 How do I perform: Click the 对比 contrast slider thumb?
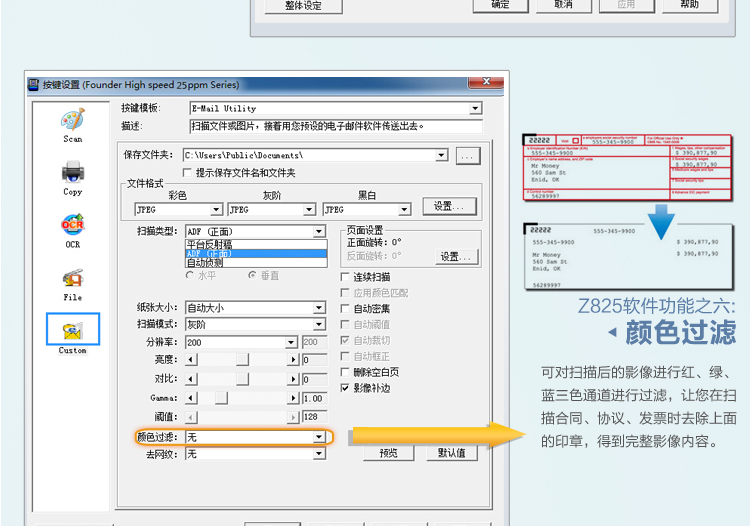242,379
